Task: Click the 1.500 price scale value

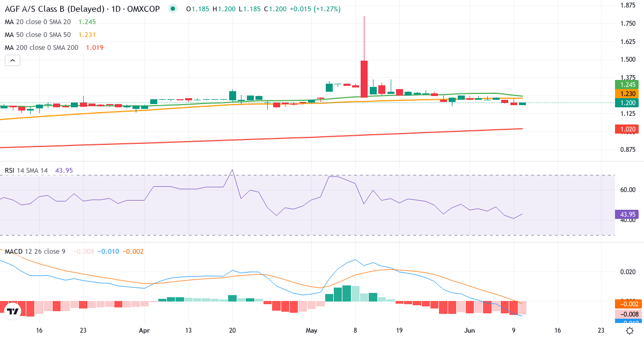Action: click(x=628, y=60)
